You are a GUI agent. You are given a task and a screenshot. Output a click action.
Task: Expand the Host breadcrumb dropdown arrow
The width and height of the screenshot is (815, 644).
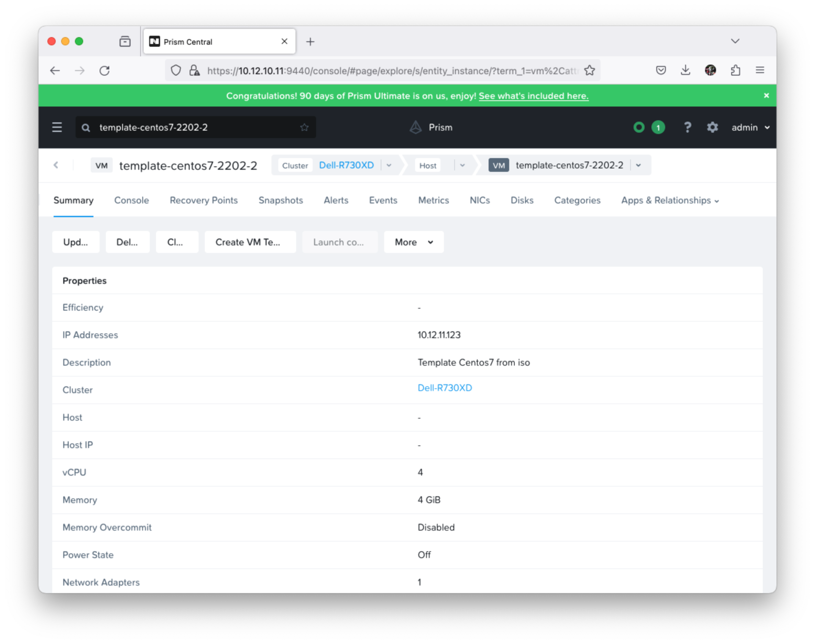tap(462, 165)
